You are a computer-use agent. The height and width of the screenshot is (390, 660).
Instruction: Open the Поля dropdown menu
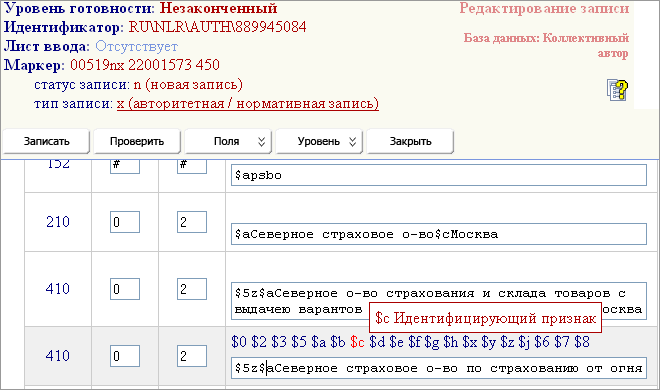[228, 141]
